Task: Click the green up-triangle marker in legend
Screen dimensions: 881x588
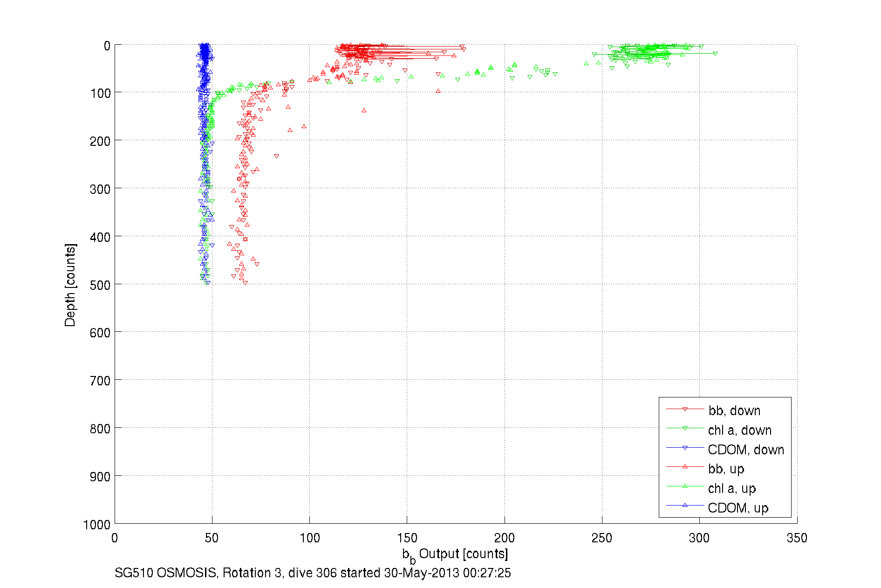Action: pyautogui.click(x=685, y=486)
